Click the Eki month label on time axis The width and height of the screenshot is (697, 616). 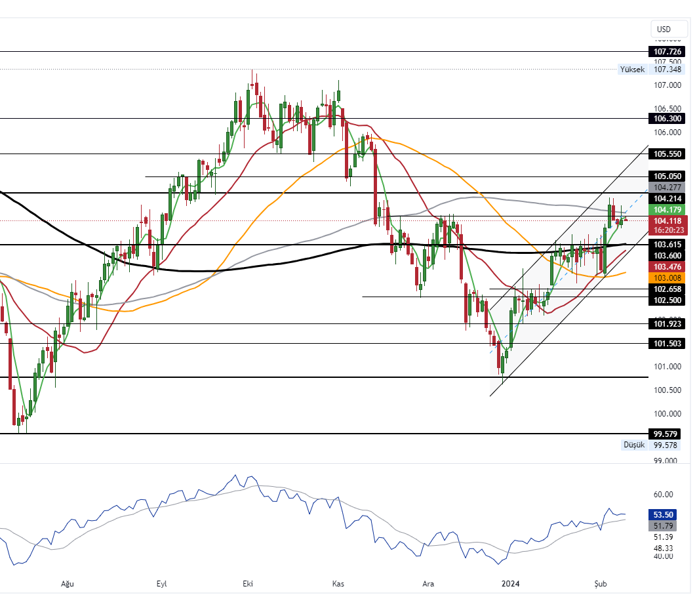[x=248, y=583]
